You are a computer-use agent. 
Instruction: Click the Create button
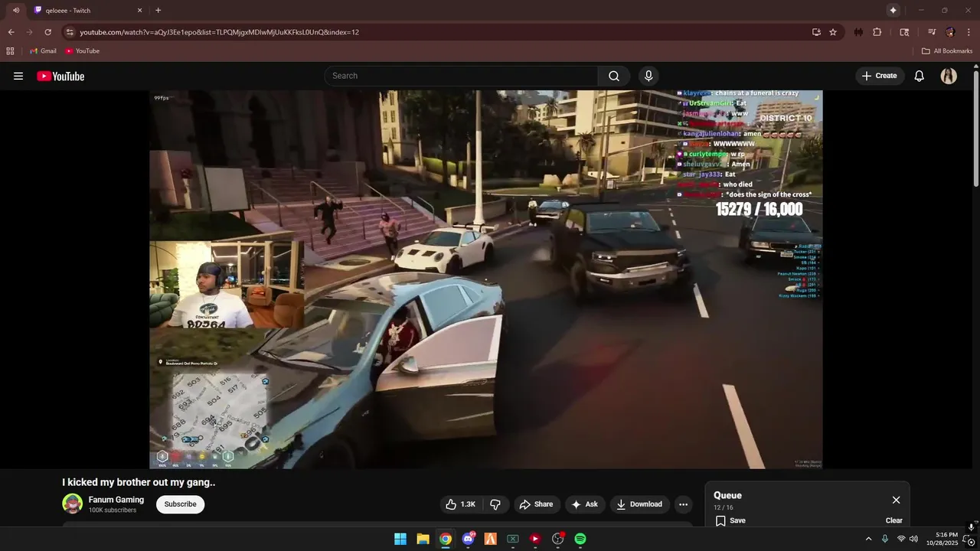point(879,76)
